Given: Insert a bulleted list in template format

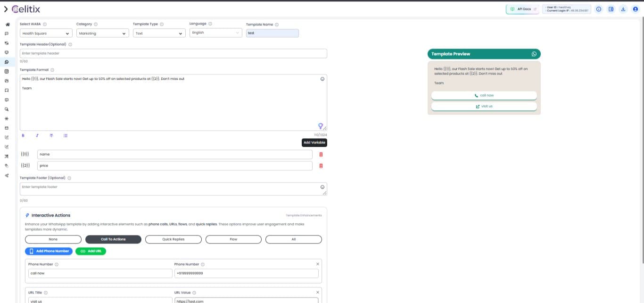Looking at the screenshot, I should point(66,135).
